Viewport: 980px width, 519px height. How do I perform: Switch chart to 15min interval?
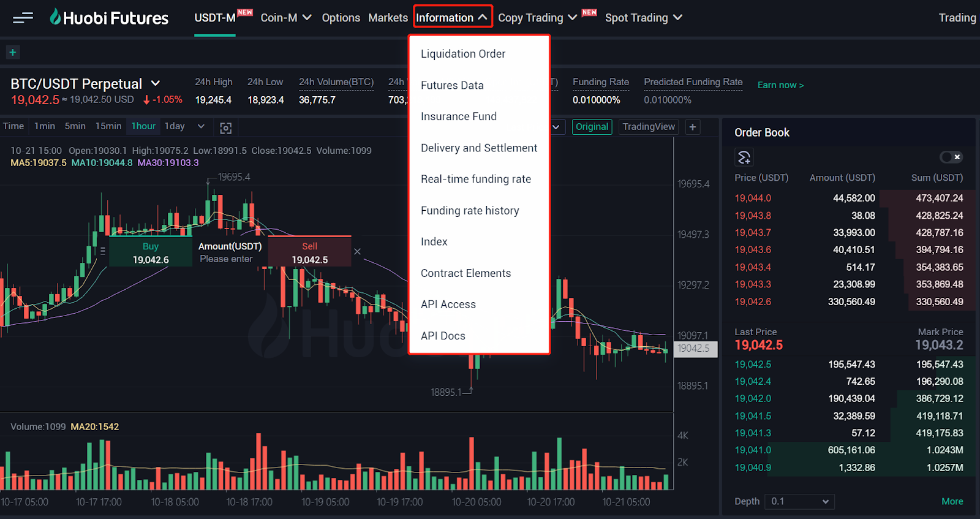coord(108,126)
